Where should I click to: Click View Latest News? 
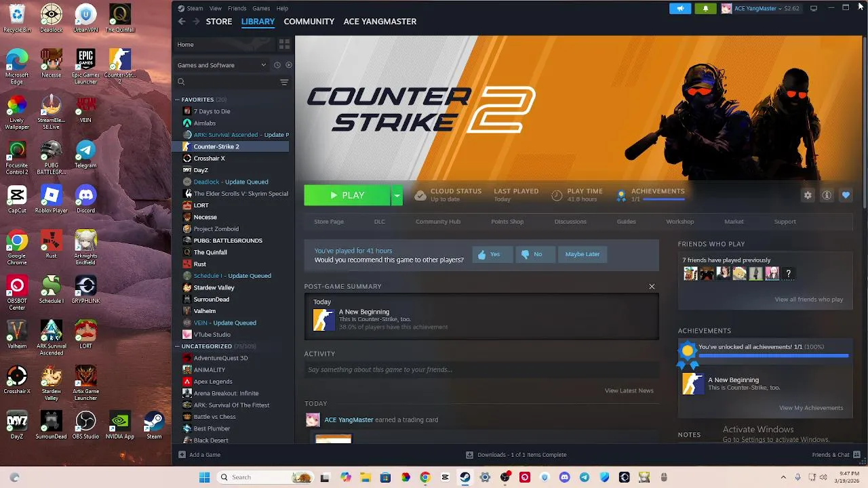coord(629,390)
